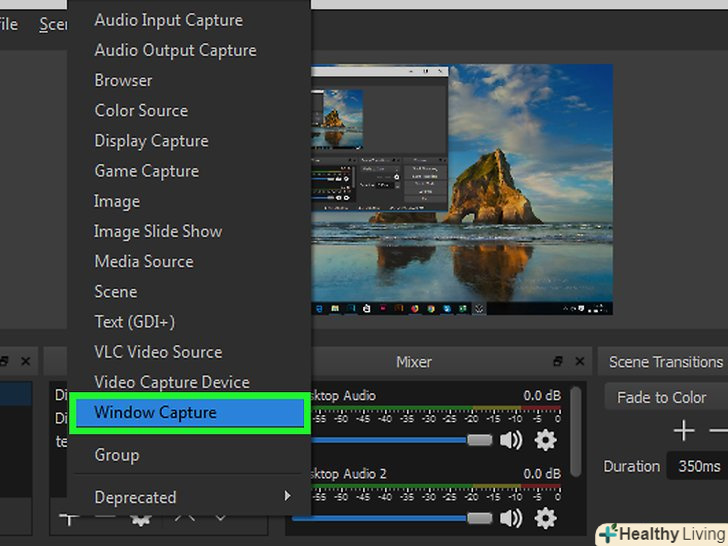Close the Mixer dock panel
This screenshot has height=546, width=728.
coord(579,361)
